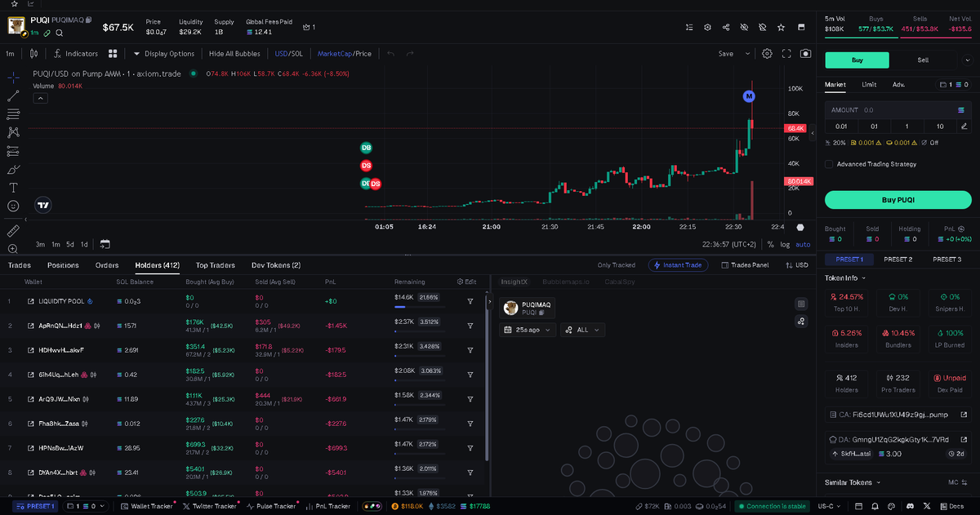This screenshot has height=515, width=980.
Task: Click the Buy PUQI button
Action: 898,200
